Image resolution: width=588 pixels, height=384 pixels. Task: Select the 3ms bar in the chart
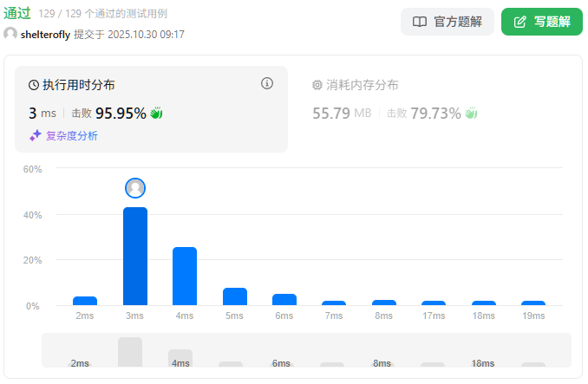coord(135,257)
